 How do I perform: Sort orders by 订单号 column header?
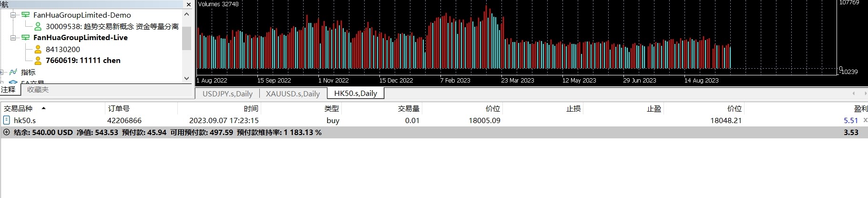pyautogui.click(x=119, y=109)
